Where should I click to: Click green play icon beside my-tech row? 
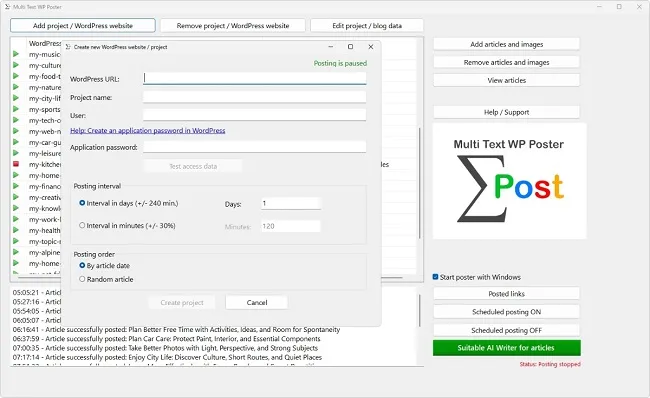[x=16, y=120]
